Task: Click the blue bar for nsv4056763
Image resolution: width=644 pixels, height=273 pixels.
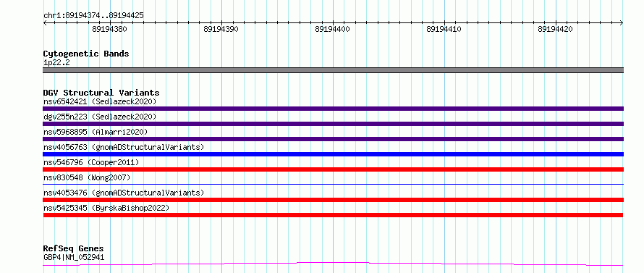Action: [333, 154]
